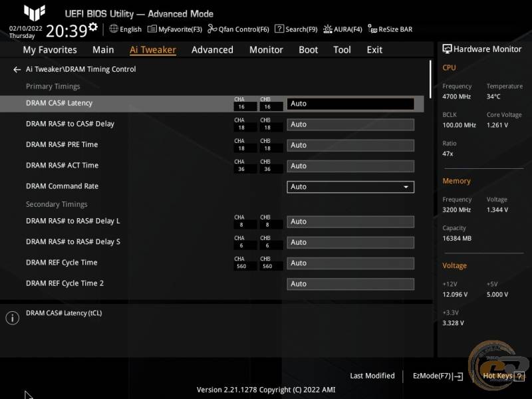Click the +3.3V reading 3.328 V
The image size is (532, 399).
453,323
